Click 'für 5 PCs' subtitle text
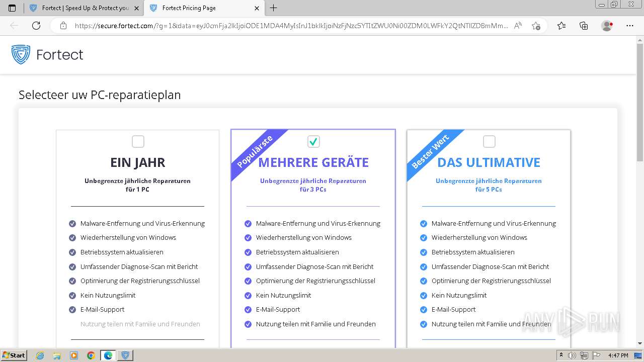 (x=489, y=190)
